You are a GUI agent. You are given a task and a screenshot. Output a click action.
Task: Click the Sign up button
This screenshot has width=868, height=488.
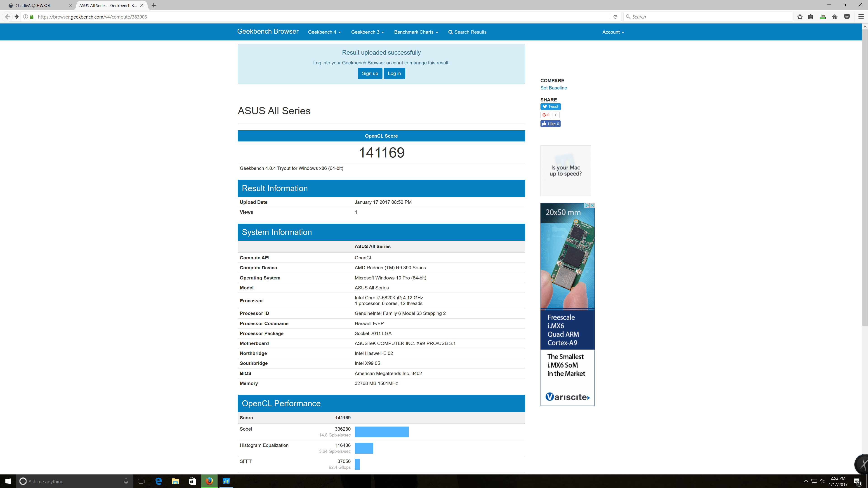370,73
